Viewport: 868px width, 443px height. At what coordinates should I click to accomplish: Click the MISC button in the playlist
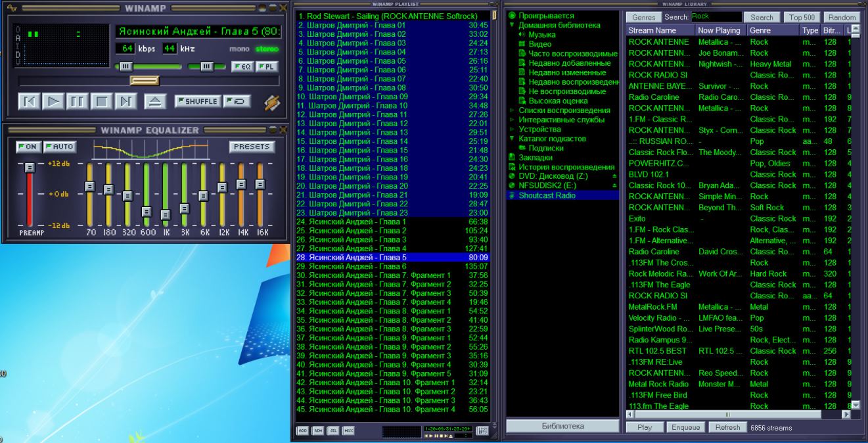pos(349,431)
